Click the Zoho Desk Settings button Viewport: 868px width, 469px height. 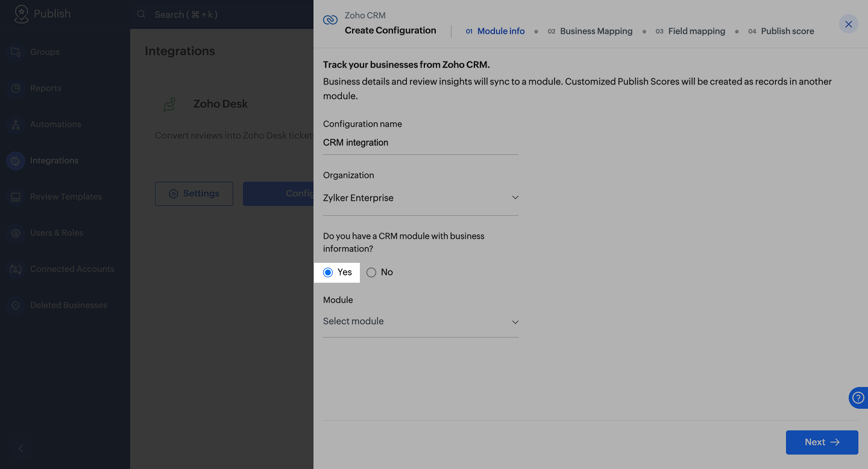tap(194, 194)
